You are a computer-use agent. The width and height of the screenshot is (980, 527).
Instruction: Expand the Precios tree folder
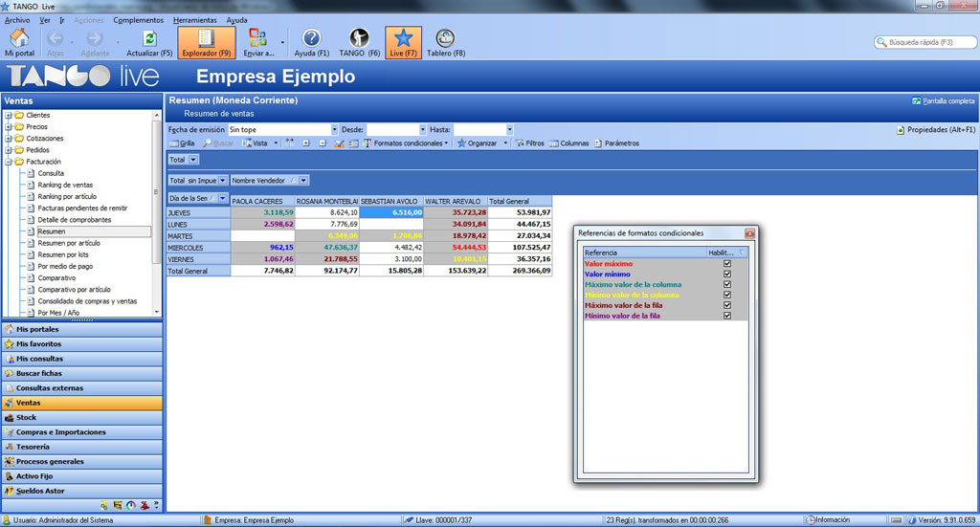tap(9, 127)
